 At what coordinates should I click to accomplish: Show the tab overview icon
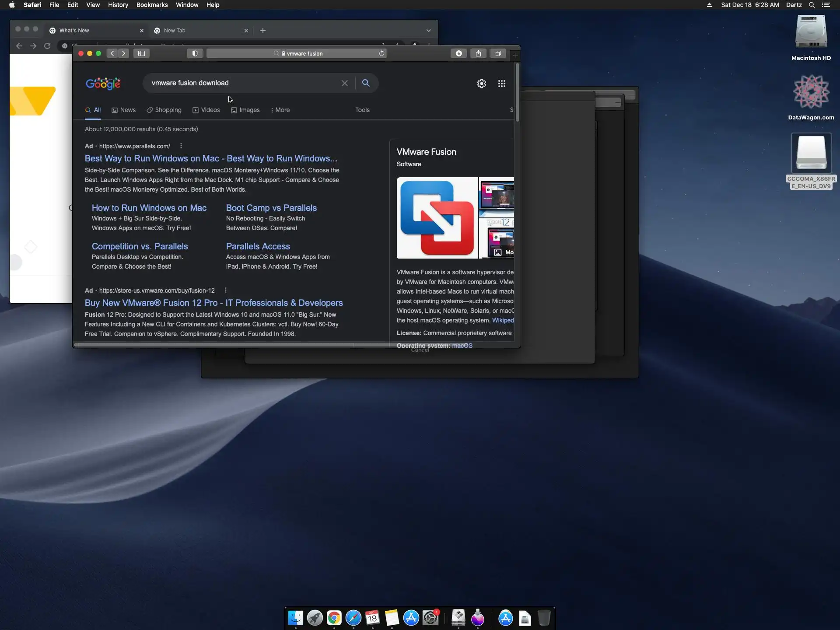coord(498,53)
